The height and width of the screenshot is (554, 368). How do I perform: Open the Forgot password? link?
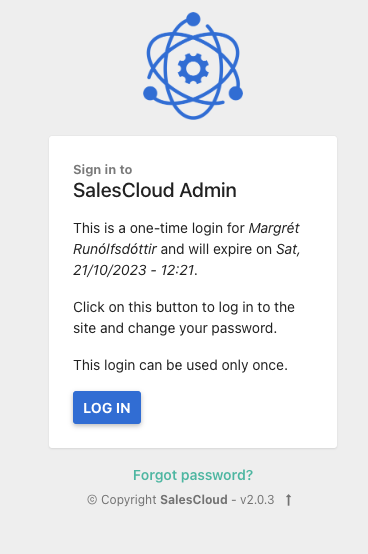click(x=193, y=475)
